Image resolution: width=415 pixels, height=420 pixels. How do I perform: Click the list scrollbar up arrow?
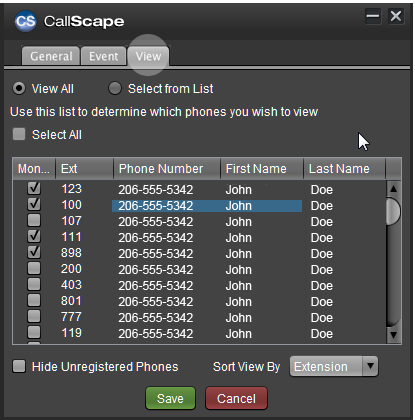(x=394, y=189)
